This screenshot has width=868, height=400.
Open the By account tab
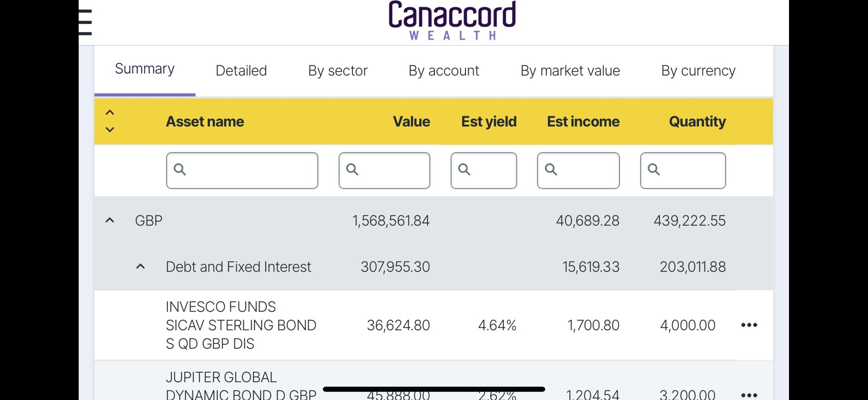pos(444,71)
